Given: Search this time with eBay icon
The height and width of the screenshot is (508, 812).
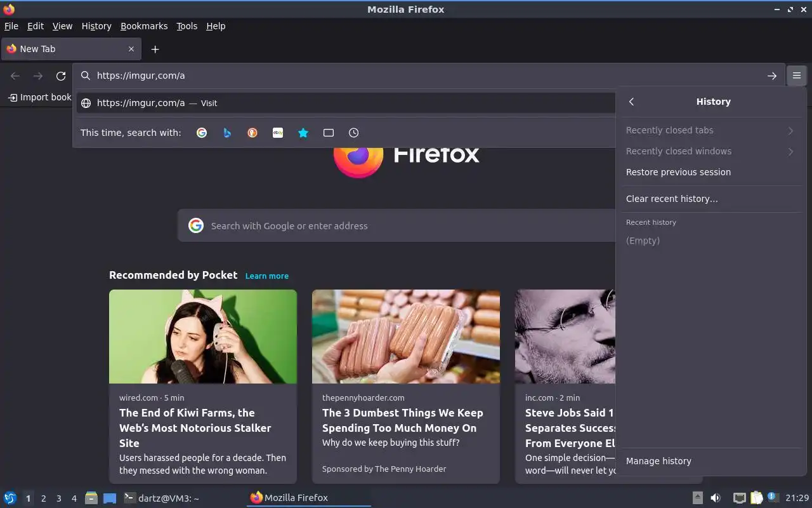Looking at the screenshot, I should tap(278, 133).
